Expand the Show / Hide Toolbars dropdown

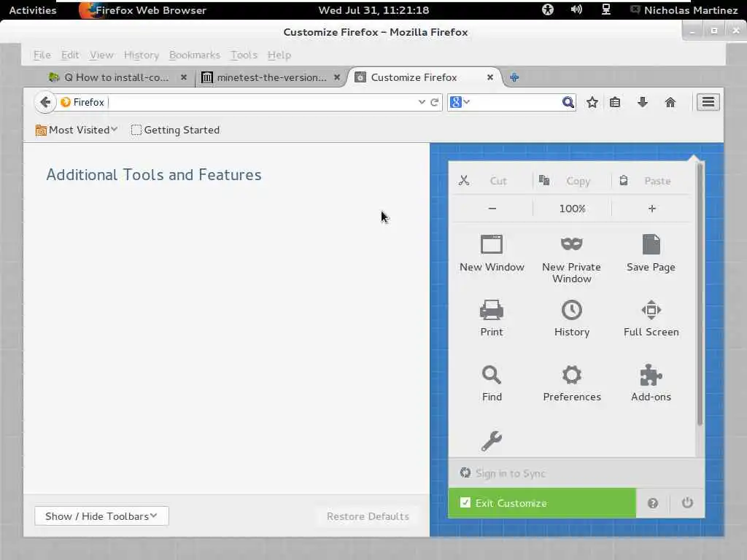pyautogui.click(x=101, y=516)
